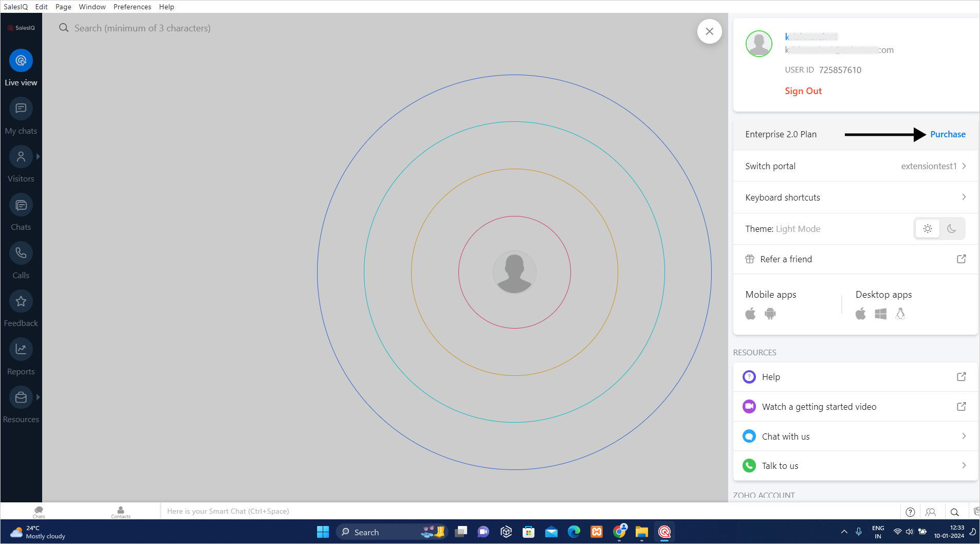Open the Preferences menu
The height and width of the screenshot is (544, 980).
(x=132, y=7)
